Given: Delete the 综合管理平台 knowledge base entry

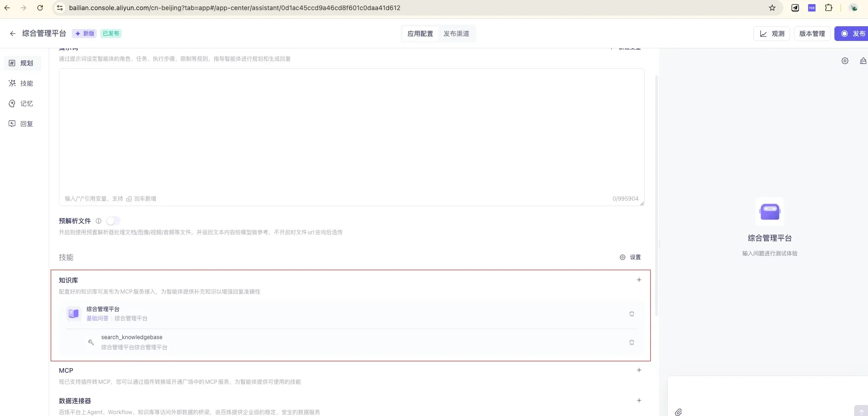Looking at the screenshot, I should (632, 314).
